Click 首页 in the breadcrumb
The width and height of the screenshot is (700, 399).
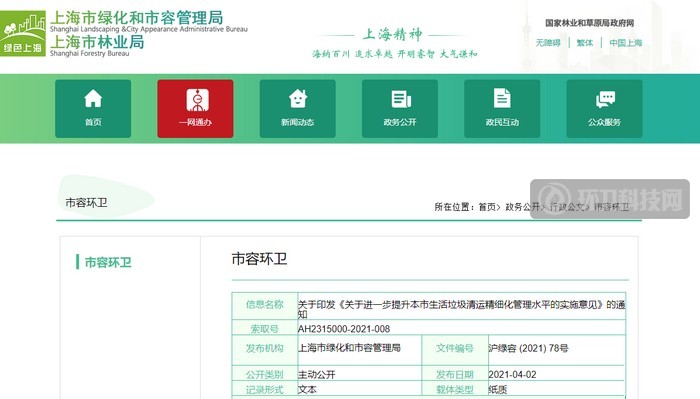487,207
